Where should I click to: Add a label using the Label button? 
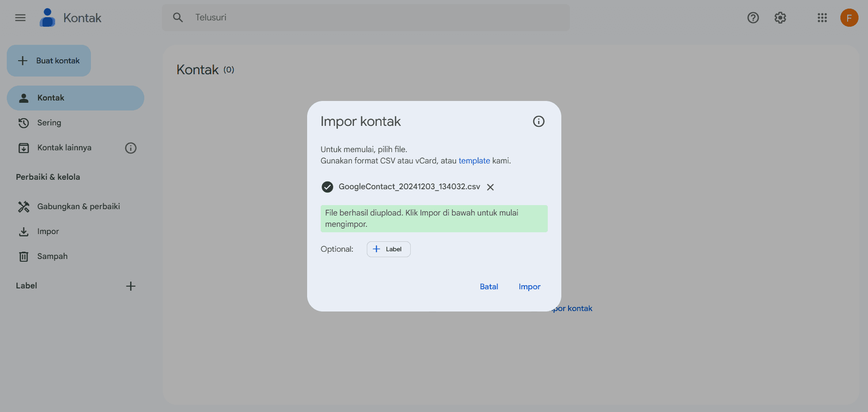point(388,249)
